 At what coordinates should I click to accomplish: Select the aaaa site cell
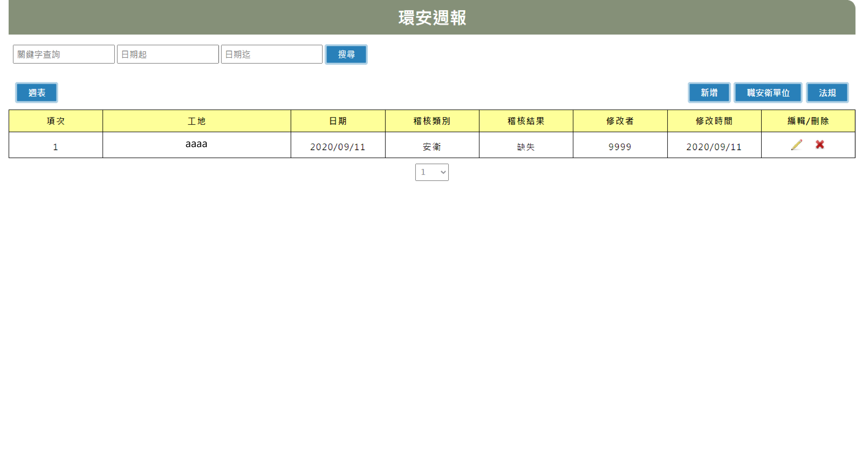click(197, 145)
